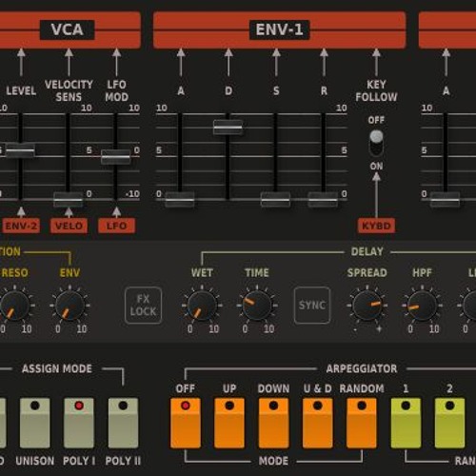Move the ENV-1 release (R) slider
This screenshot has width=476, height=476.
click(323, 200)
